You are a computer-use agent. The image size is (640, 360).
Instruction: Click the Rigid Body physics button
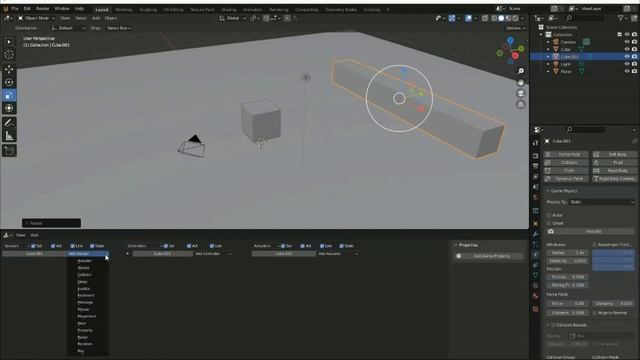pyautogui.click(x=614, y=171)
